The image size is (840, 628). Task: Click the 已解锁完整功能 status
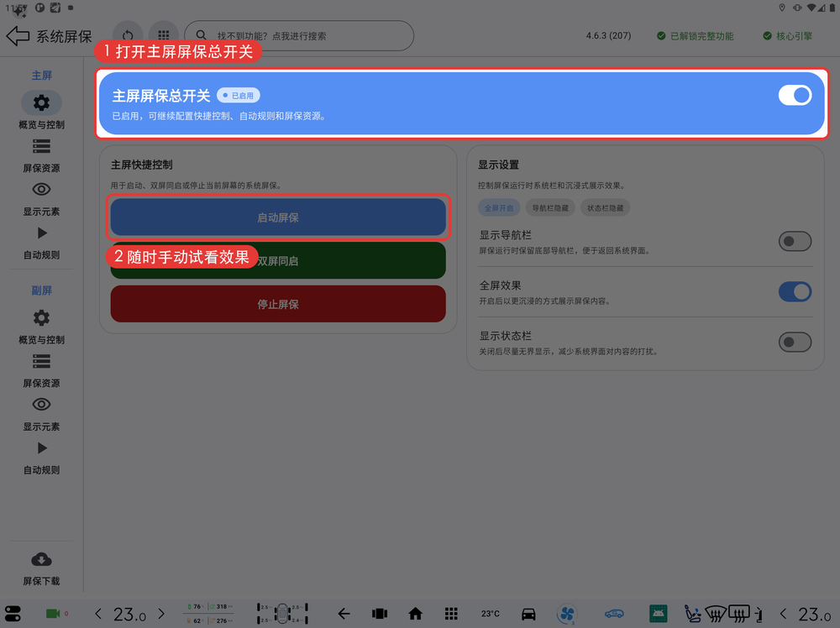pos(696,36)
